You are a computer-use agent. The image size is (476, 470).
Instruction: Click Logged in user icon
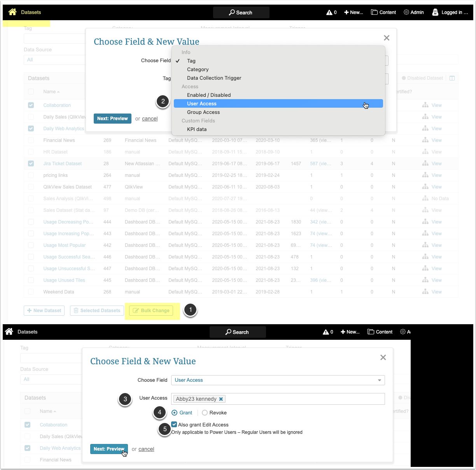435,12
